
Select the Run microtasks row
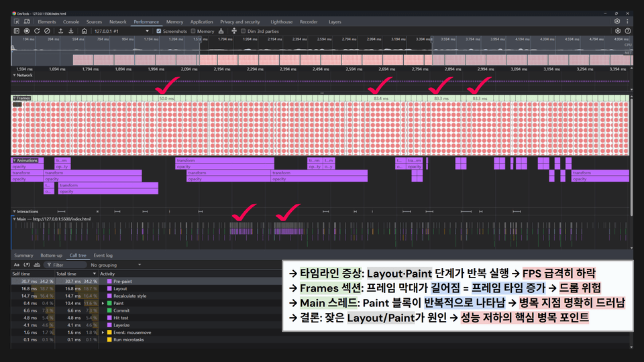pyautogui.click(x=146, y=340)
